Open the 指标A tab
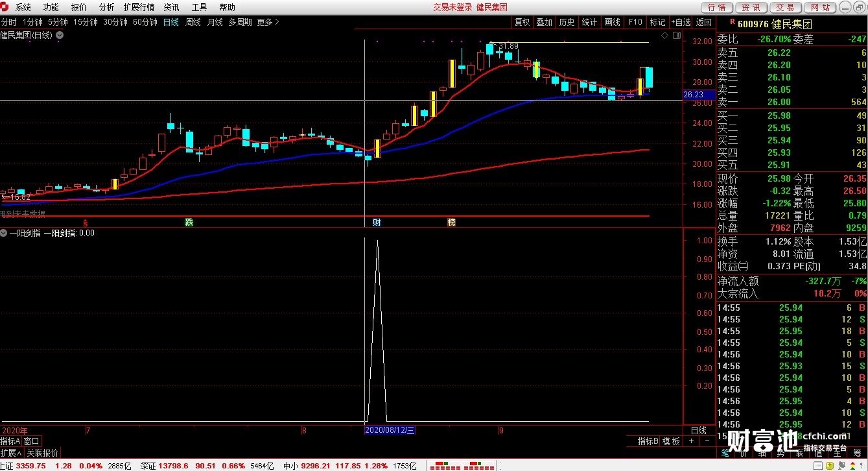Image resolution: width=868 pixels, height=471 pixels. [10, 441]
